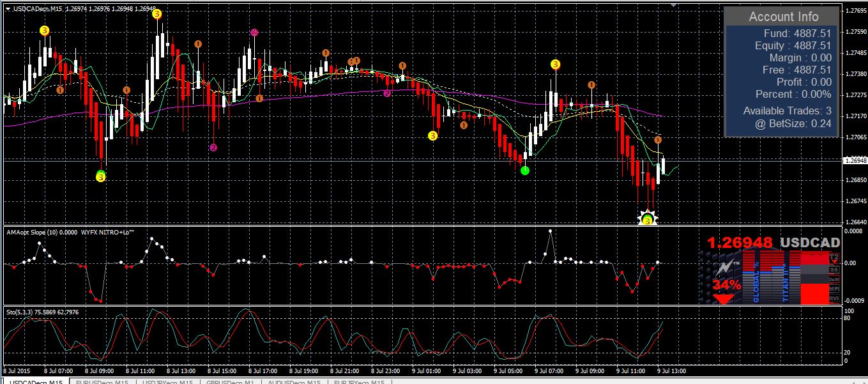Click the T2 indicator box with arrow

[834, 258]
